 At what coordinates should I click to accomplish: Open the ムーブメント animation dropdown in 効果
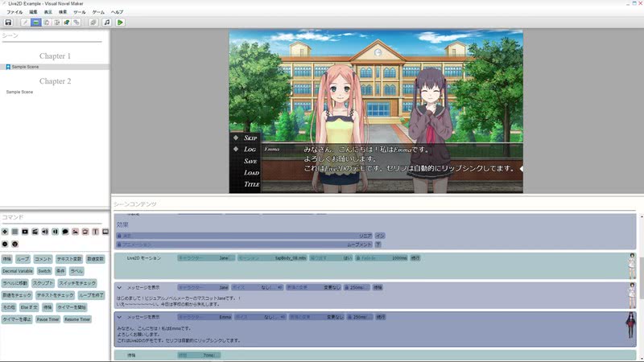click(x=244, y=245)
